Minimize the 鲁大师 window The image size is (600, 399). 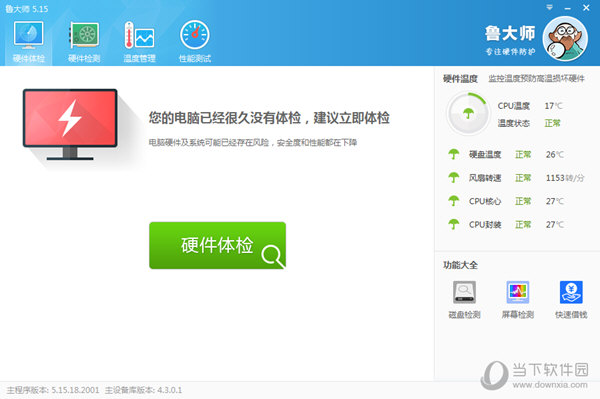567,8
